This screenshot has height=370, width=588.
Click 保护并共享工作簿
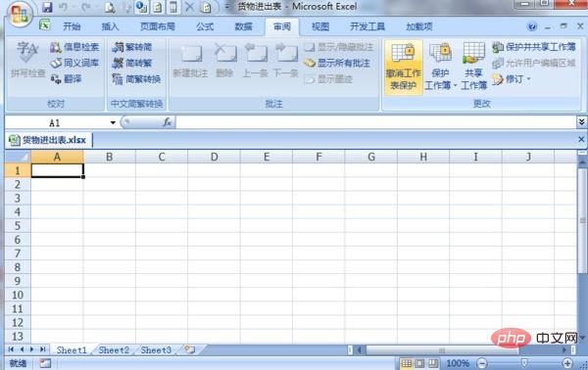coord(534,47)
